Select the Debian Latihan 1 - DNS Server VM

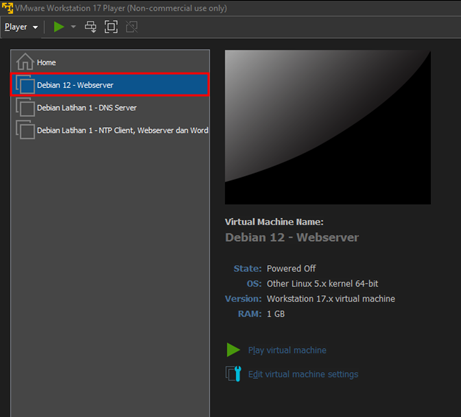pyautogui.click(x=110, y=108)
